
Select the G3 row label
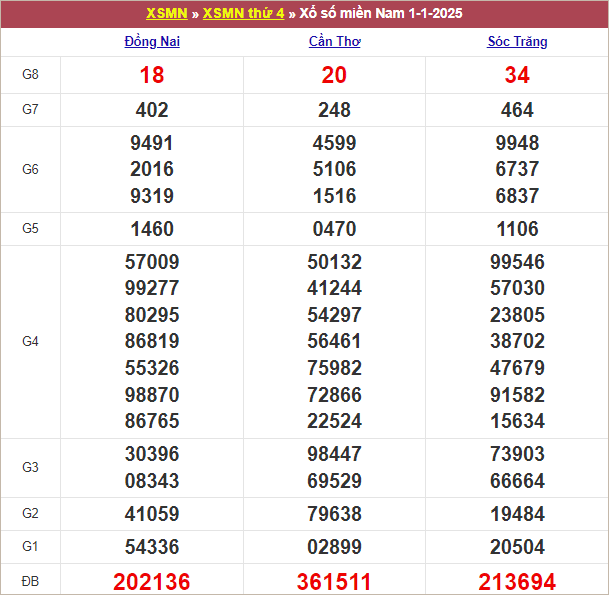point(30,467)
